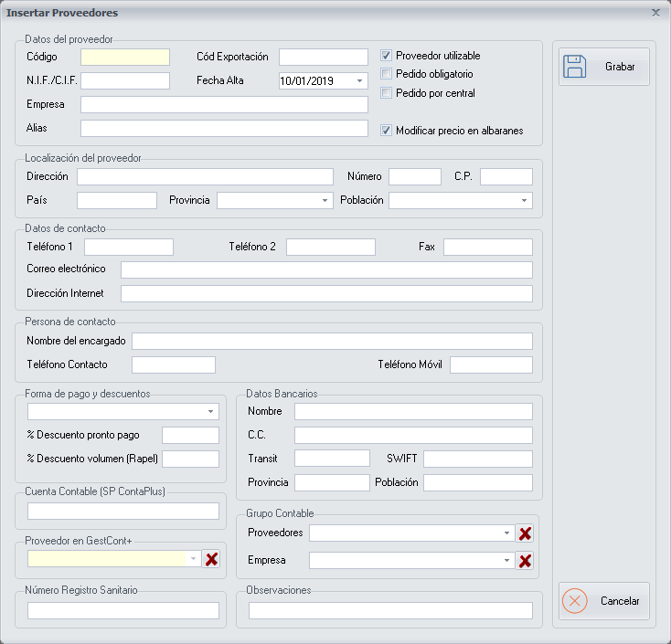Viewport: 671px width, 644px height.
Task: Click the floppy disk save icon
Action: coord(575,68)
